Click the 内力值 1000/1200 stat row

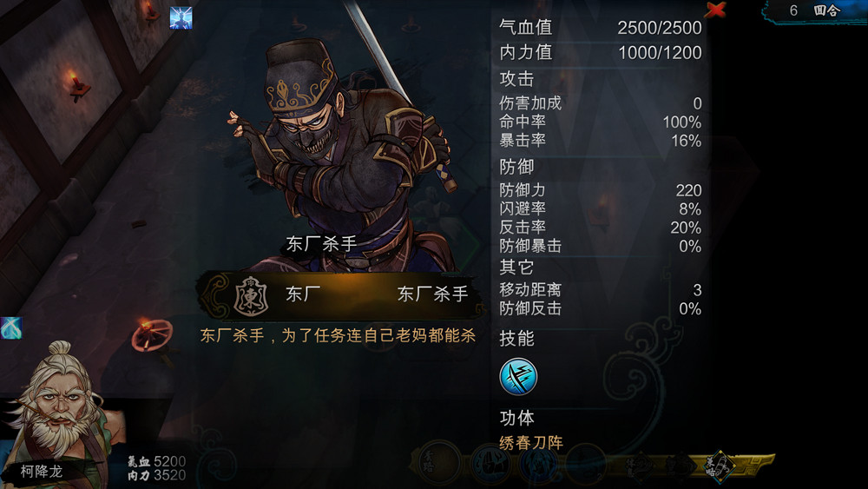[600, 53]
